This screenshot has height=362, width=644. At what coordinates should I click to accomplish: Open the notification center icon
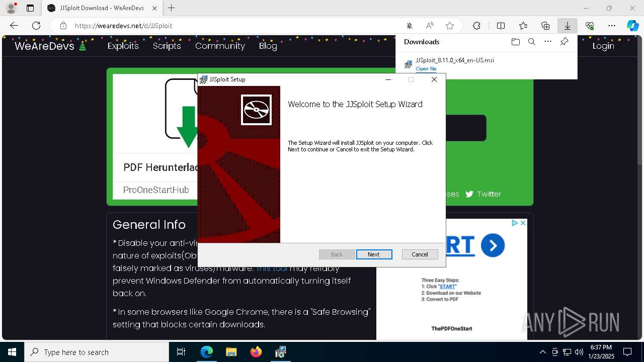pyautogui.click(x=627, y=352)
